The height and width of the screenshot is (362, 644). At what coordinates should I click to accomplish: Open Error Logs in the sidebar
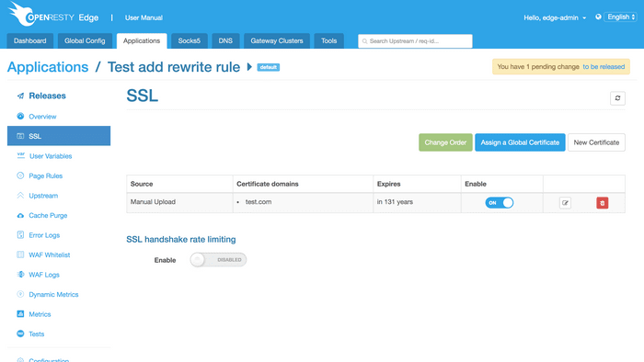tap(44, 235)
